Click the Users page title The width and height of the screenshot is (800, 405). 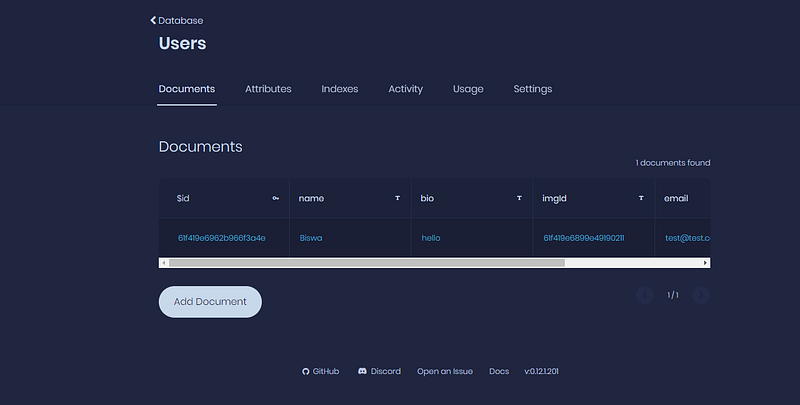pos(182,43)
